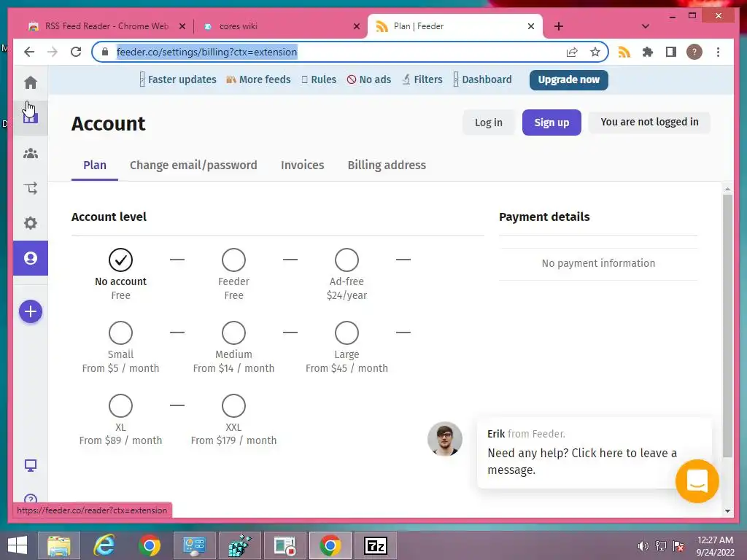Choose the Large plan from $45/month
Viewport: 747px width, 560px height.
[347, 332]
